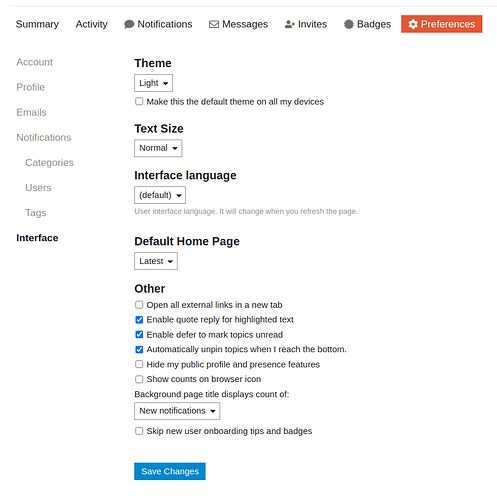
Task: Change the Default Home Page dropdown from Latest
Action: tap(156, 261)
